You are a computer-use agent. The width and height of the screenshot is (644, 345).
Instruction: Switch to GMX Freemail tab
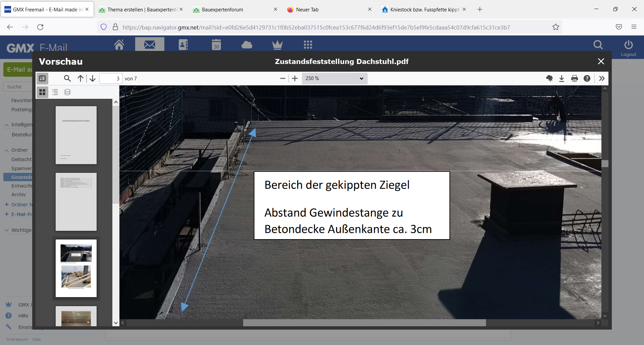pos(47,9)
